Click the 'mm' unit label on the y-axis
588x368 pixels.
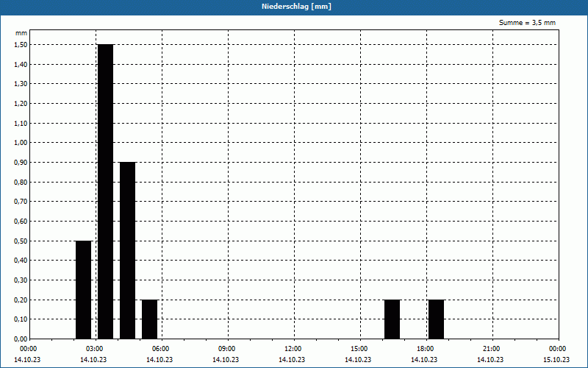21,33
